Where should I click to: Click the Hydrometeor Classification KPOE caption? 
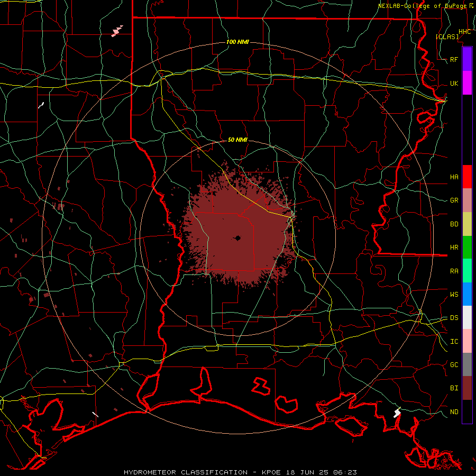(x=240, y=472)
